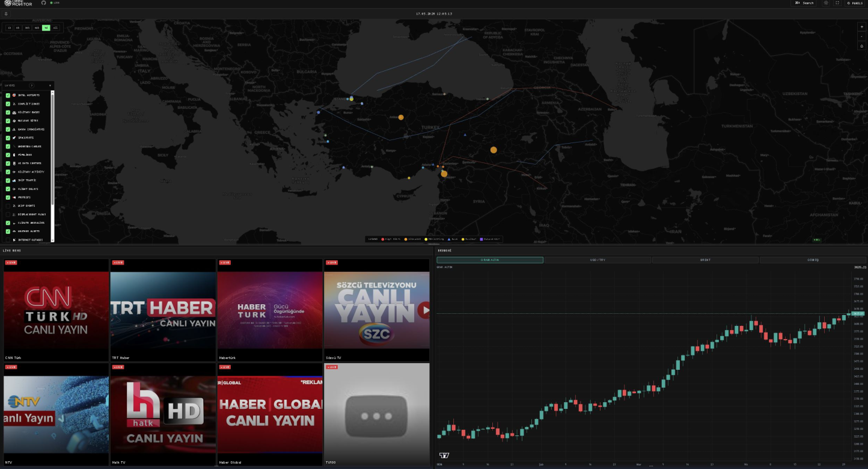The image size is (868, 469).
Task: Click the play icon on Sözcü TV
Action: [424, 311]
